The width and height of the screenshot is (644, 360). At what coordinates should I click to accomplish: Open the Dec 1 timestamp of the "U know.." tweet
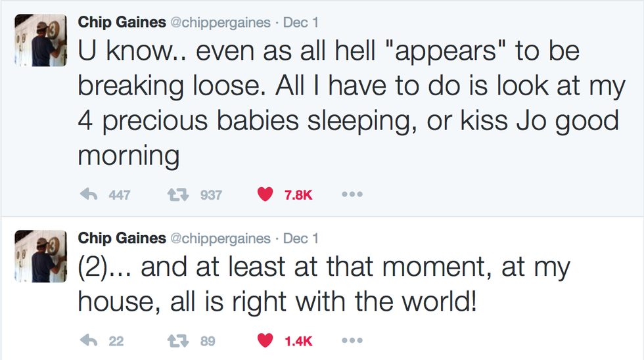click(x=301, y=22)
